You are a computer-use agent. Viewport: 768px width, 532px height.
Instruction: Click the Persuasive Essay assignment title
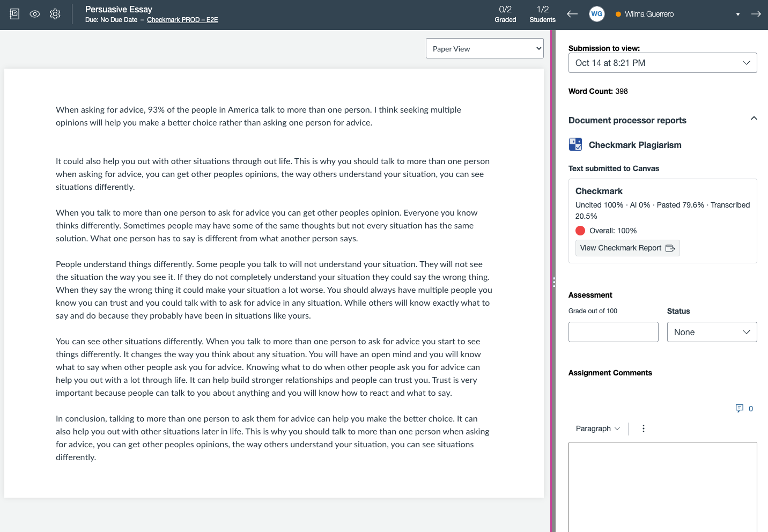[x=119, y=9]
